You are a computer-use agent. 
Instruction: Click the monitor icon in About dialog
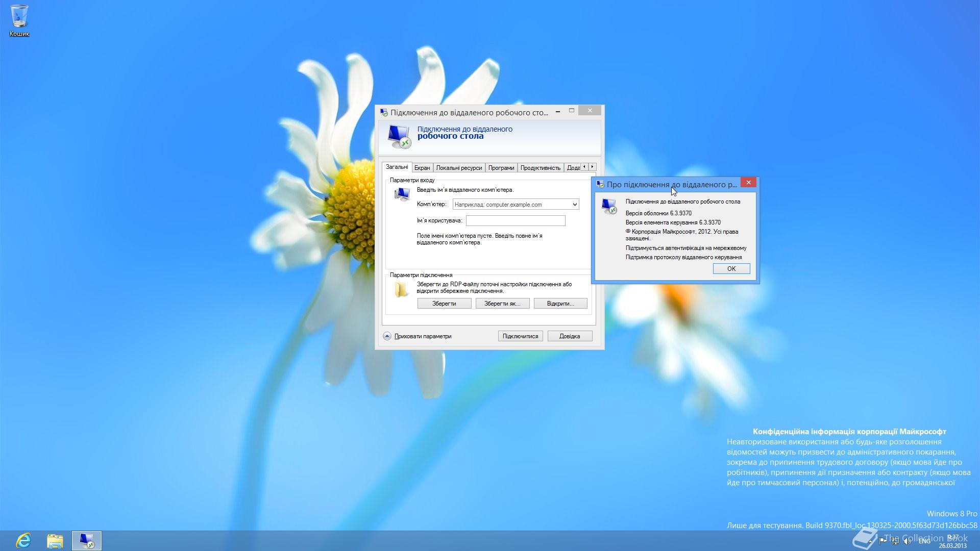pos(609,206)
